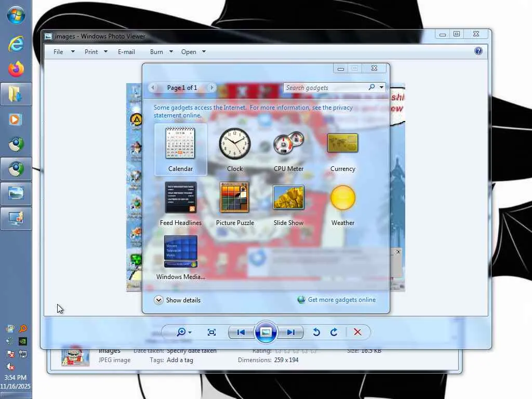
Task: Open the Burn menu
Action: point(156,51)
